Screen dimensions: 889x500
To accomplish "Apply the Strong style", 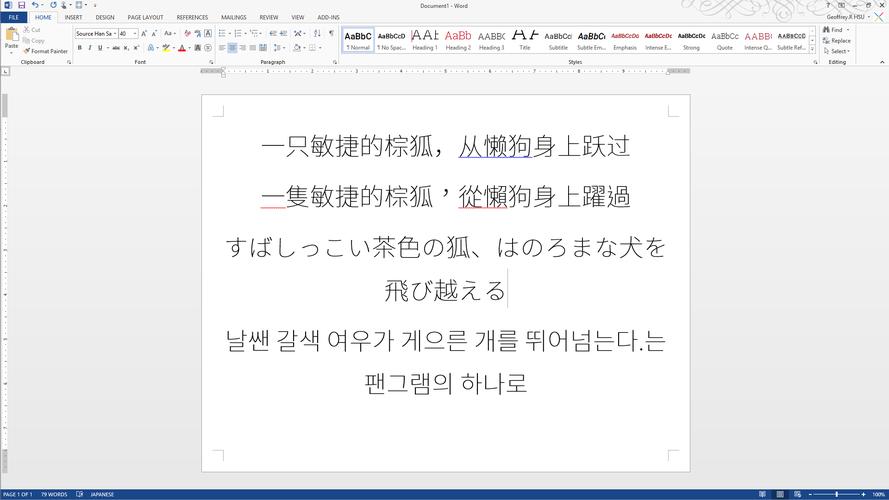I will [x=691, y=40].
